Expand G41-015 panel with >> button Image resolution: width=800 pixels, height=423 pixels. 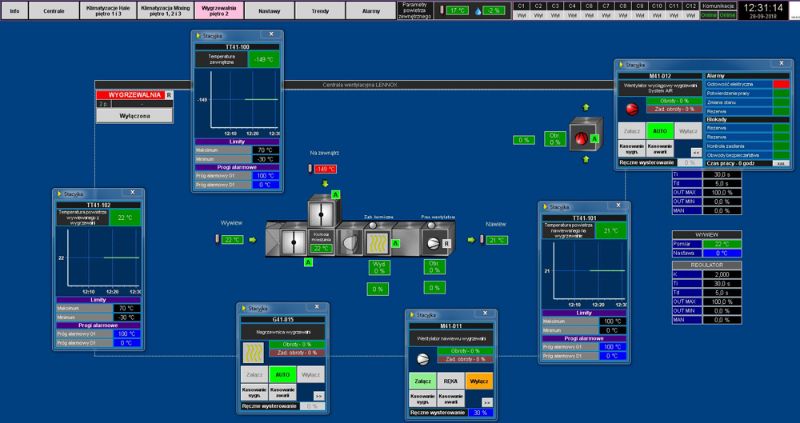tap(318, 394)
